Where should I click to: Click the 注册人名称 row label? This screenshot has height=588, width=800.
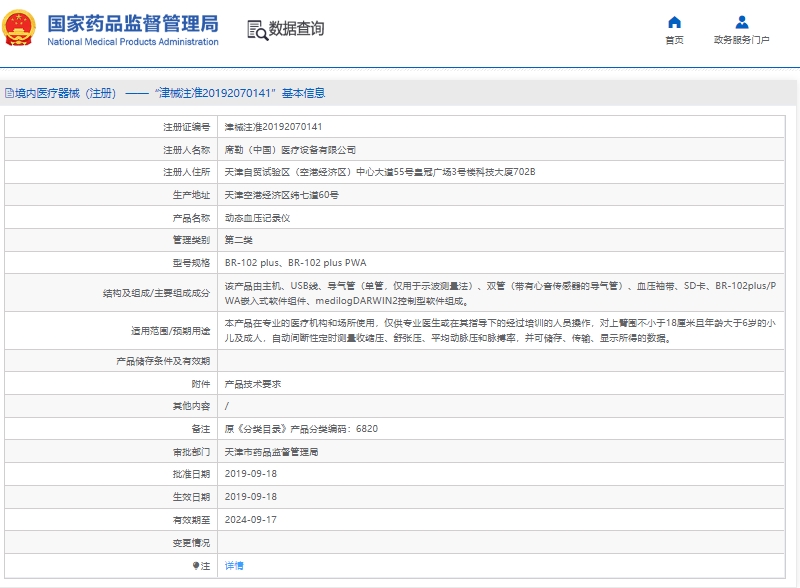(x=186, y=150)
